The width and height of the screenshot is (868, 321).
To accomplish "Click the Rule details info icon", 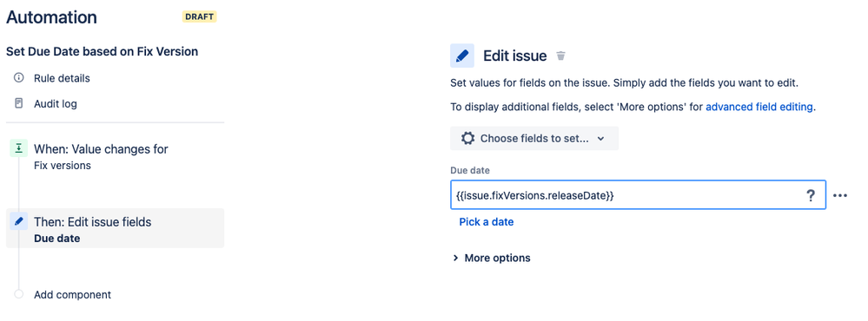I will pyautogui.click(x=19, y=78).
